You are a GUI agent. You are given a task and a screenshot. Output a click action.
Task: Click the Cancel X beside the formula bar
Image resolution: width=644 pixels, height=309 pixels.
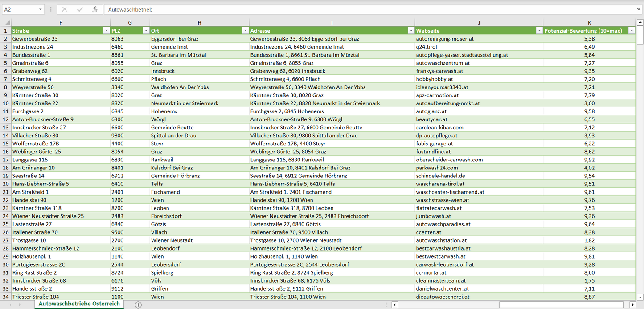click(x=64, y=9)
